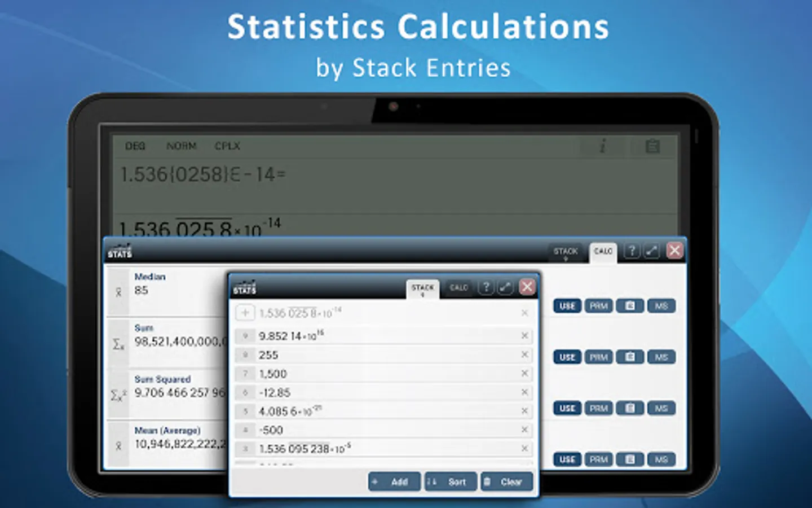This screenshot has width=812, height=508.
Task: Click the Add button
Action: point(394,481)
